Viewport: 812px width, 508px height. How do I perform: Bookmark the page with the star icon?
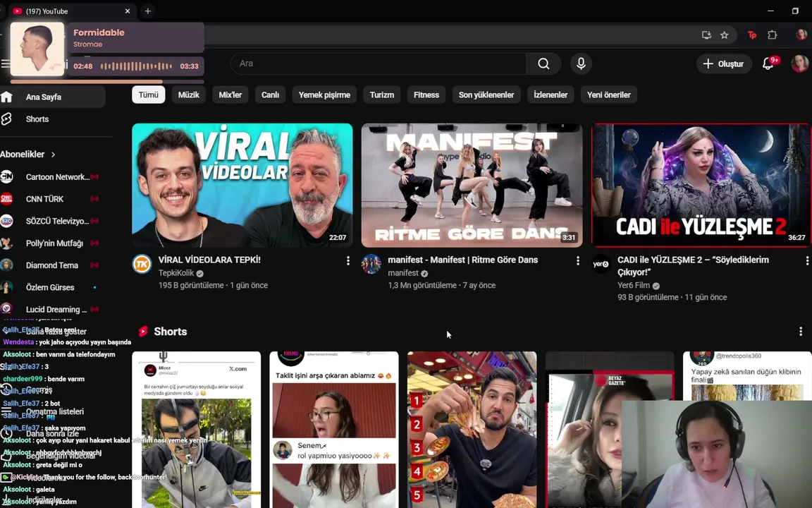[x=725, y=35]
